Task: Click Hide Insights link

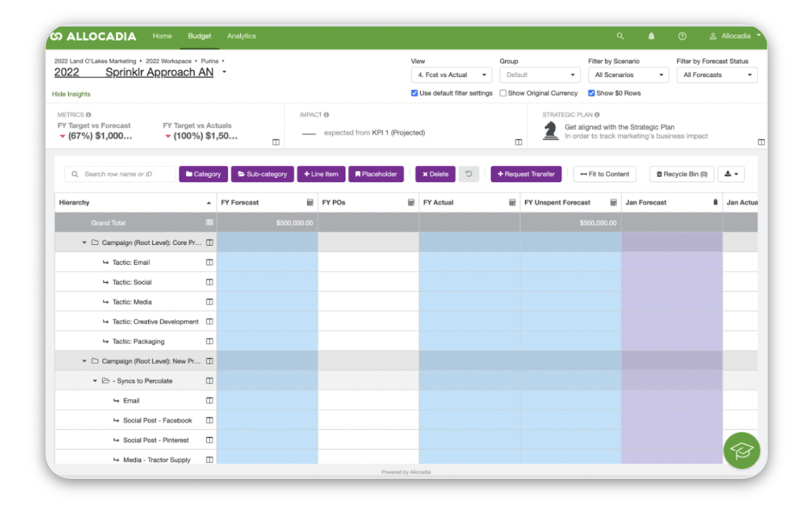Action: click(x=71, y=94)
